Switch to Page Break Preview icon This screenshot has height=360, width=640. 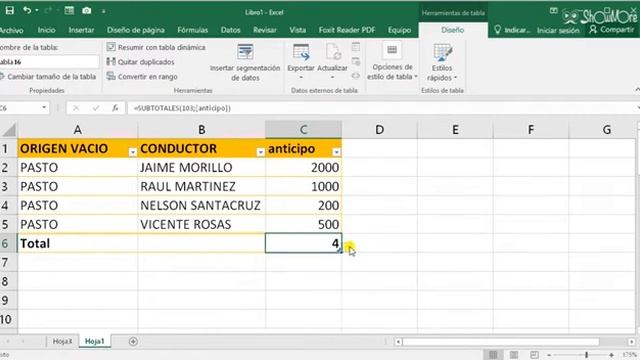[534, 355]
